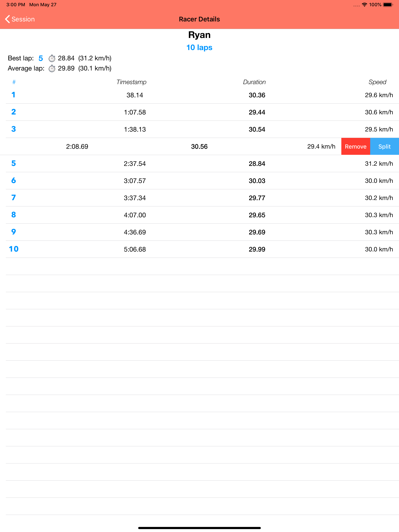
Task: Tap the back chevron icon
Action: (7, 19)
